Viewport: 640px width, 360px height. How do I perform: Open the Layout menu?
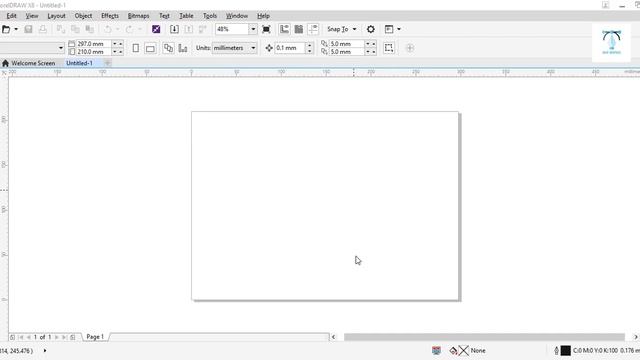tap(56, 16)
